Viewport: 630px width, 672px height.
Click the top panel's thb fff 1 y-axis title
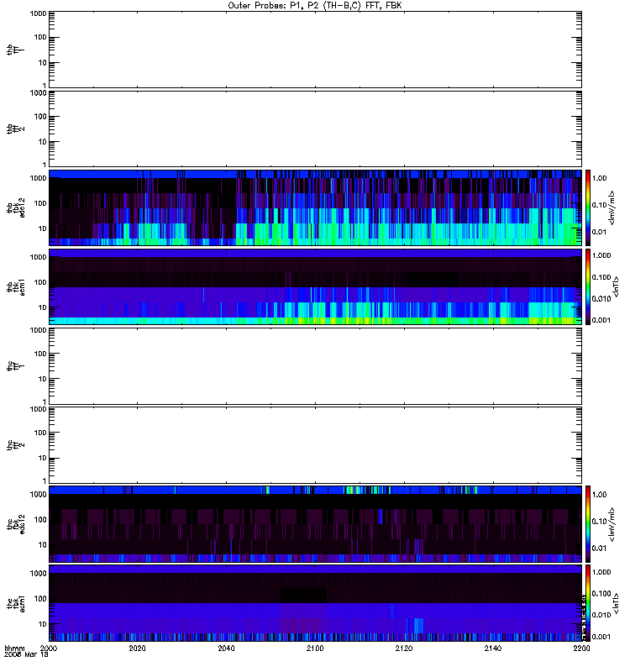coord(16,50)
